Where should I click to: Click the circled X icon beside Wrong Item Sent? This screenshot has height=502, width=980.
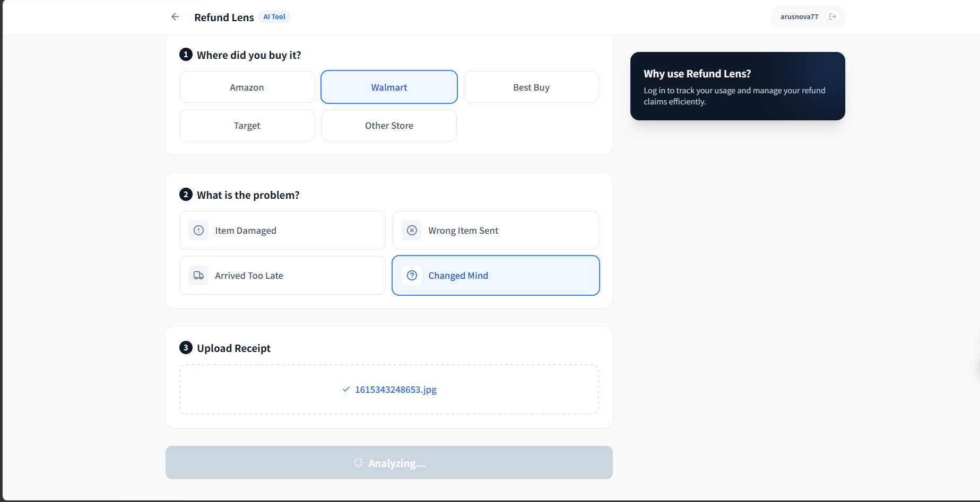click(412, 230)
